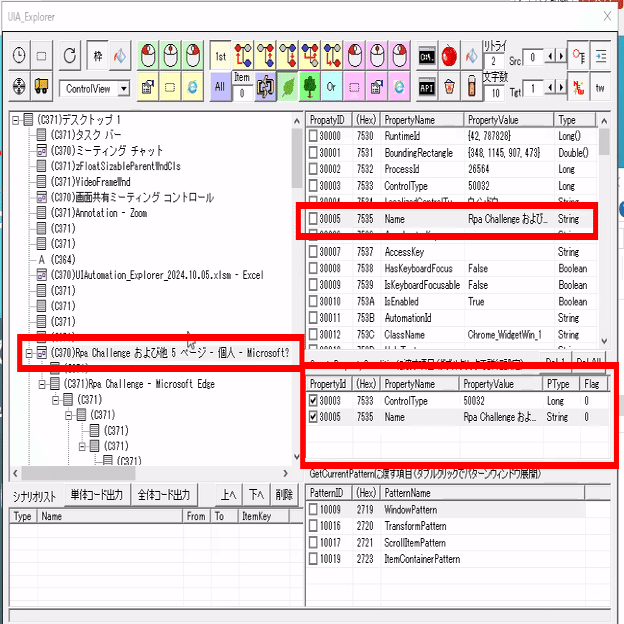
Task: Click the green left-click mouse icon
Action: [148, 55]
